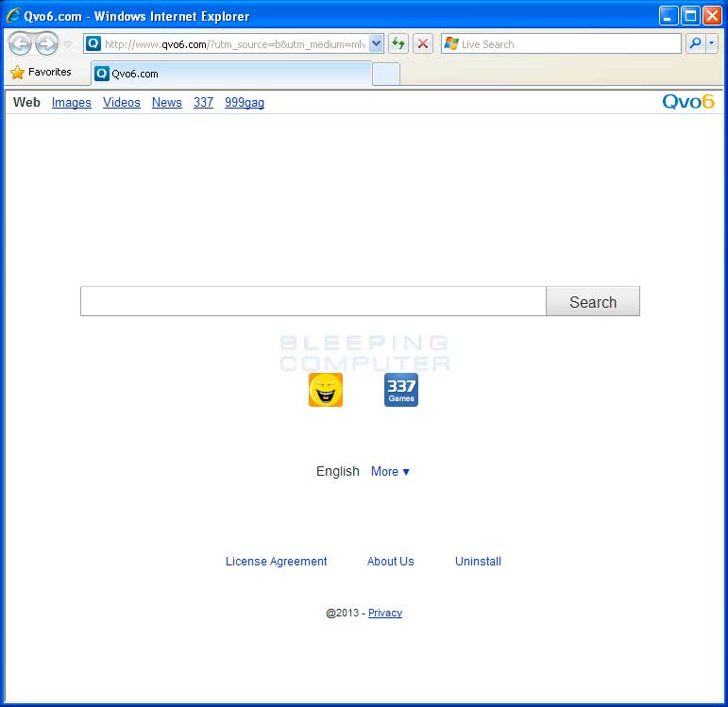Switch to the Qvo6.com tab
Screen dimensions: 728x707
(230, 74)
